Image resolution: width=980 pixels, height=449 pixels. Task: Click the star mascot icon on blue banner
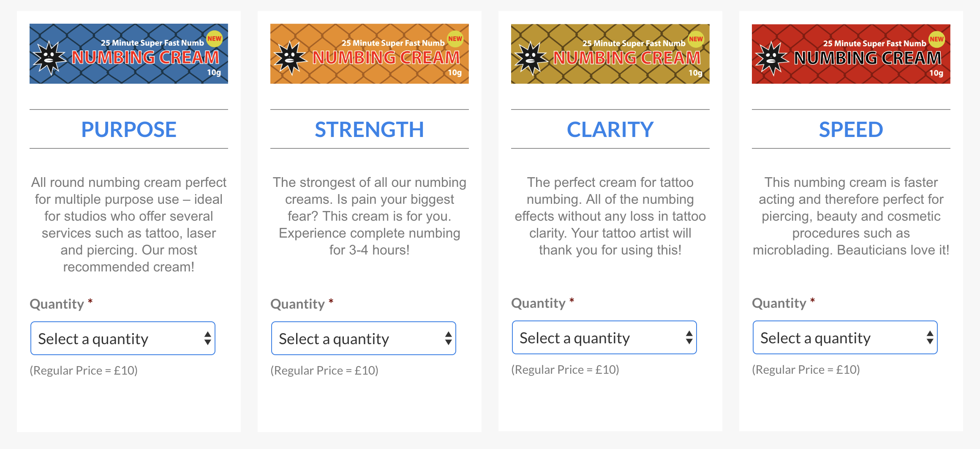50,58
